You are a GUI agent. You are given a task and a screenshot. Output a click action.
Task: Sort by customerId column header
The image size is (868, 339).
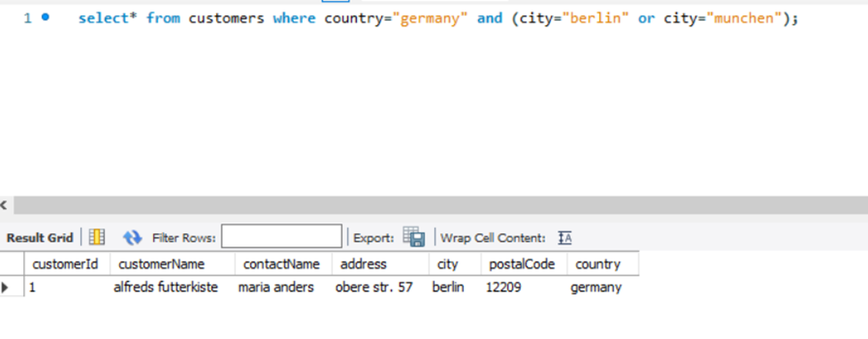click(67, 263)
